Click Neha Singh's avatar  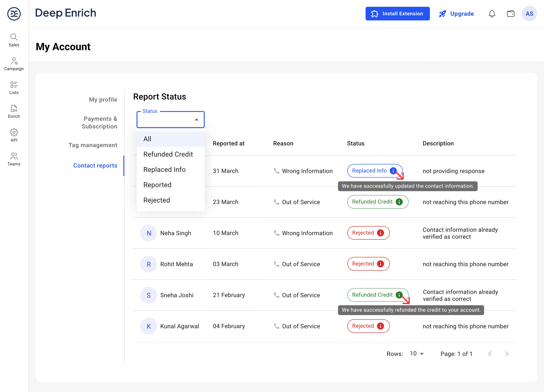(149, 233)
